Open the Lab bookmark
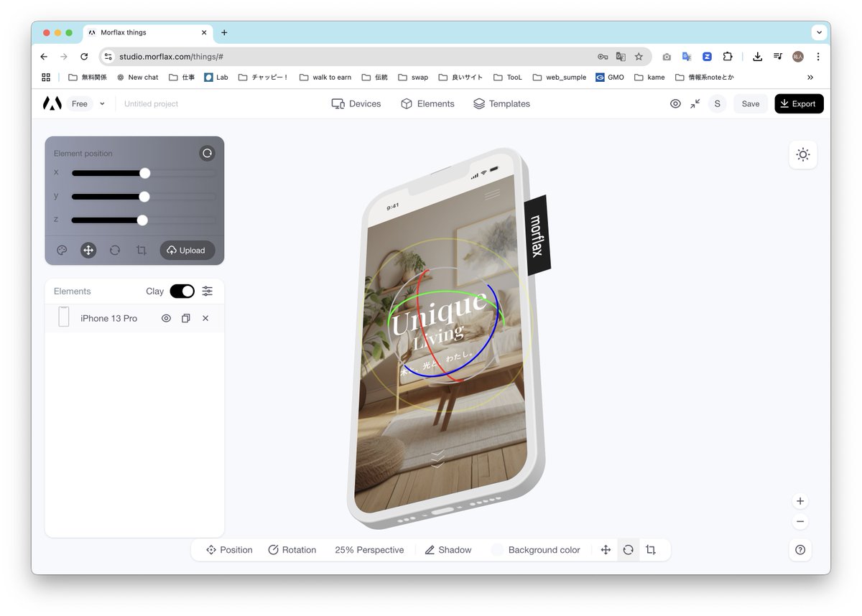 [x=216, y=78]
